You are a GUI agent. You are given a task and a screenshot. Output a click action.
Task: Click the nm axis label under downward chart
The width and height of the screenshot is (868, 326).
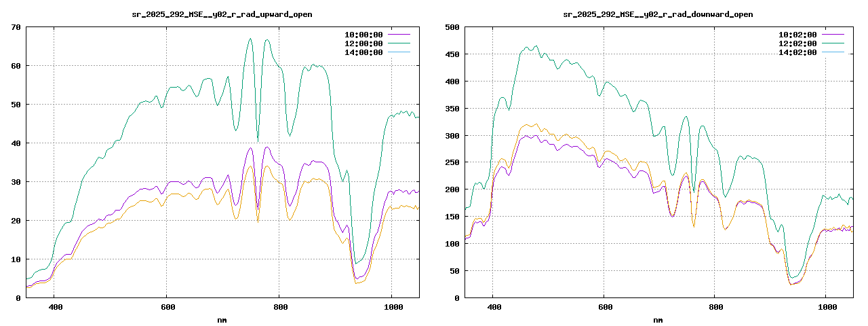[658, 320]
